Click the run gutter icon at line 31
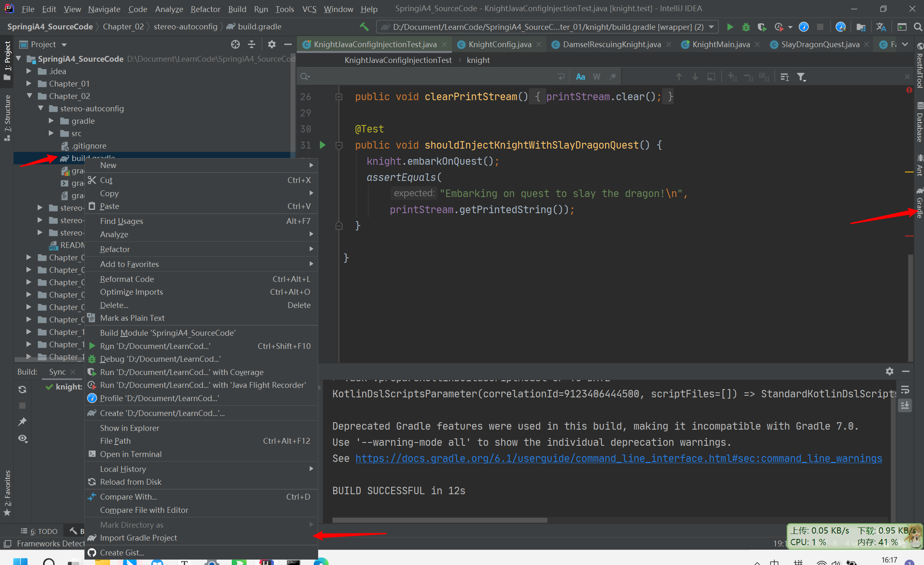 (x=323, y=145)
